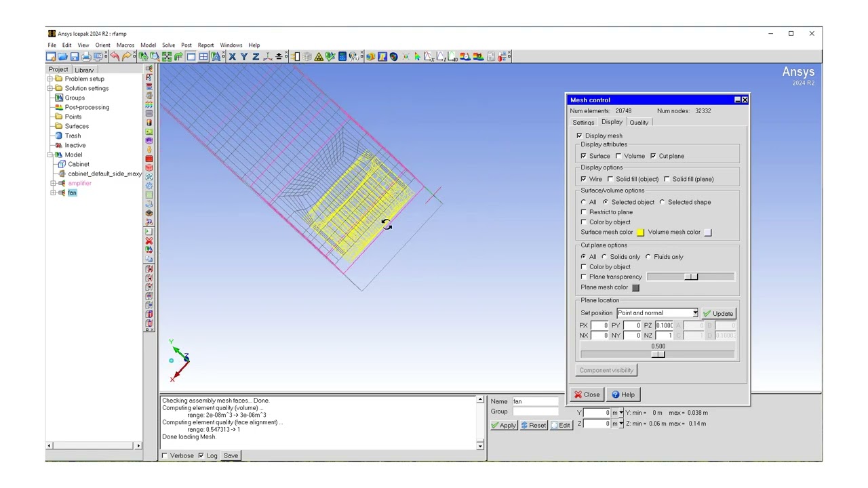This screenshot has height=488, width=868.
Task: Enable Solid fill (plane) option
Action: (667, 179)
